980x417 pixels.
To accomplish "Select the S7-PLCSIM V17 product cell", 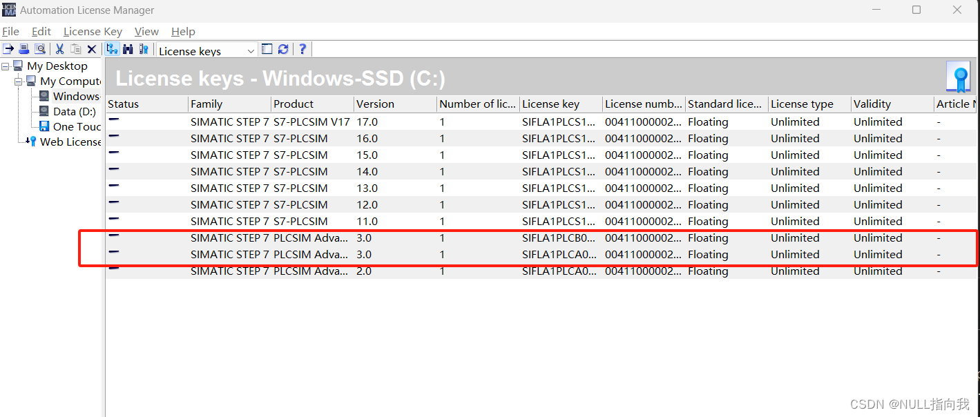I will [311, 122].
